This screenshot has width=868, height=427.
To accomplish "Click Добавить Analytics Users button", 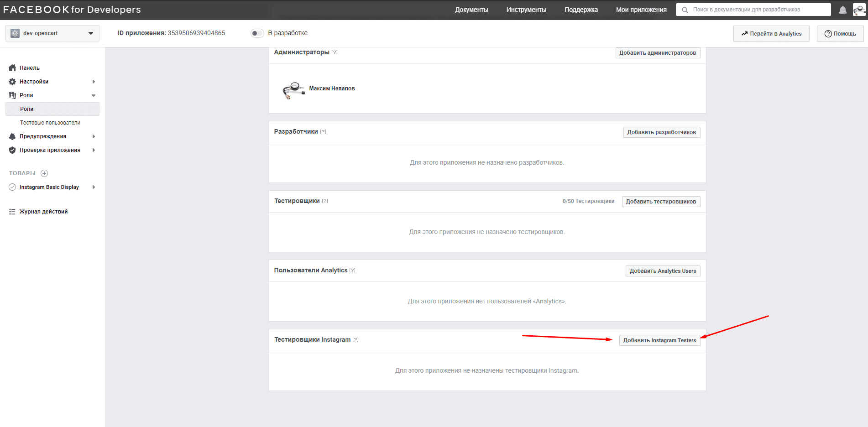I will [x=663, y=271].
